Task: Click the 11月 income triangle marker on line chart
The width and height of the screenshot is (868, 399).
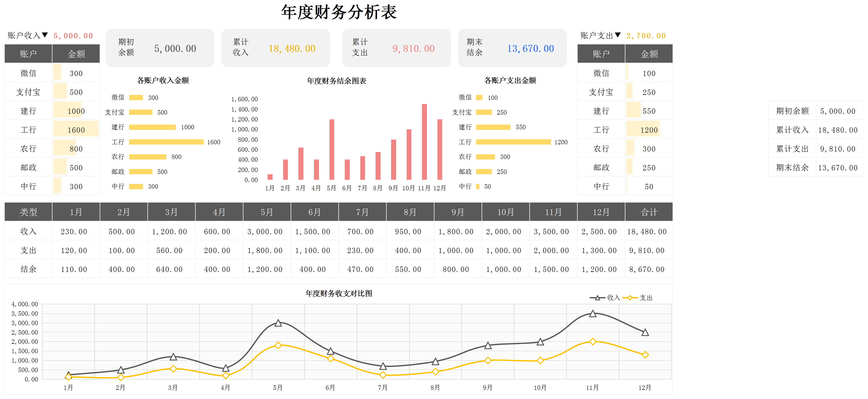Action: pyautogui.click(x=592, y=314)
